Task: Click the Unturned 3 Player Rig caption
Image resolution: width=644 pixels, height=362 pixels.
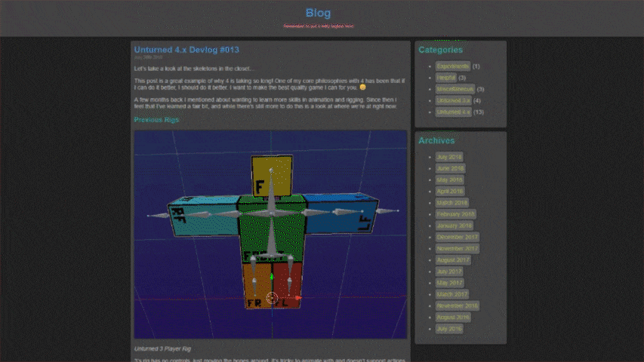Action: coord(162,349)
